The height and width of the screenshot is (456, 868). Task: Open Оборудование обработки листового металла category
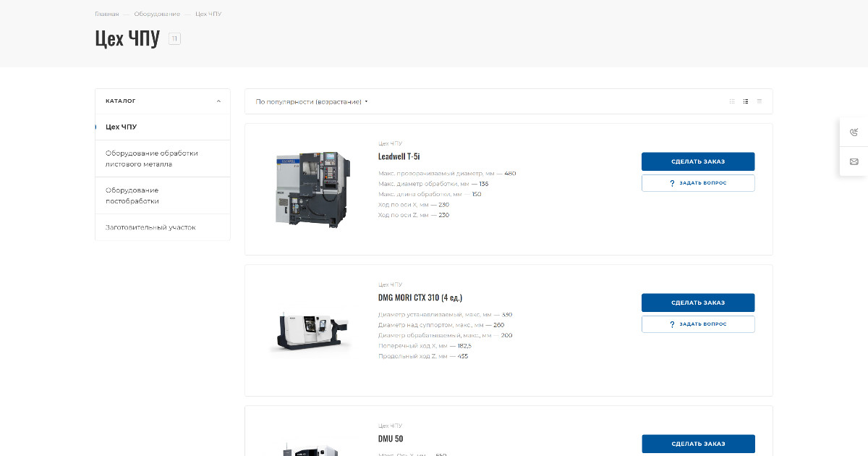152,159
